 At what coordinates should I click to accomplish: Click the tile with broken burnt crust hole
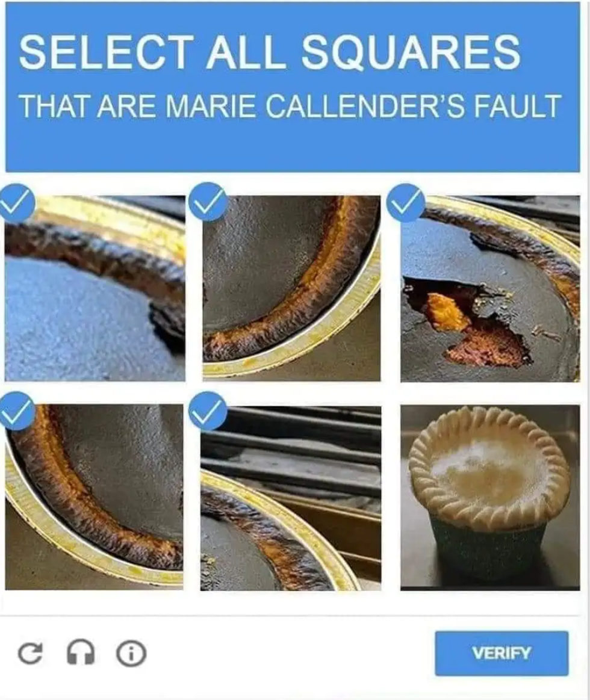490,288
